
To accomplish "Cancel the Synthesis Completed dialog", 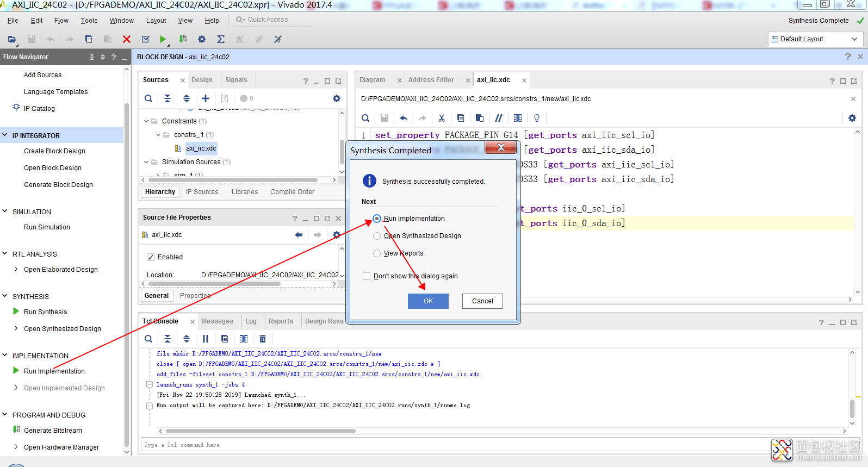I will tap(482, 301).
